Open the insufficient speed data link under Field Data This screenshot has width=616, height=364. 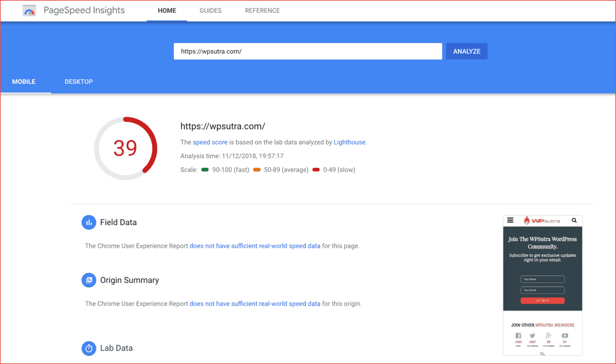(255, 246)
